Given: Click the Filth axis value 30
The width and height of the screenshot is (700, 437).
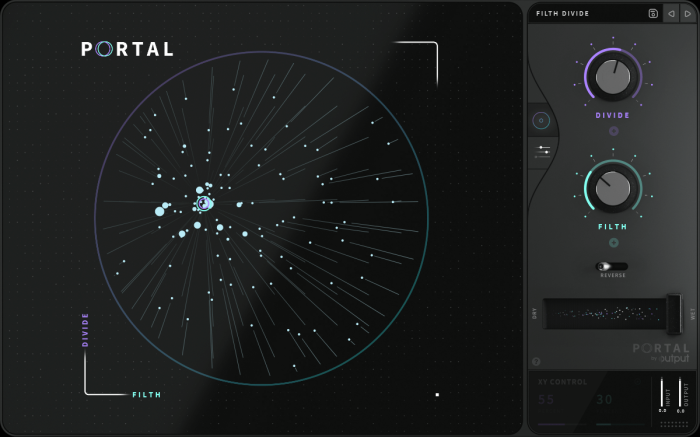Looking at the screenshot, I should (x=604, y=399).
